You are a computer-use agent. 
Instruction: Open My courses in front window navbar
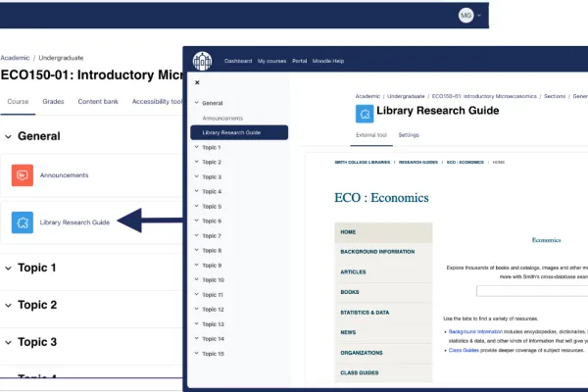point(271,61)
